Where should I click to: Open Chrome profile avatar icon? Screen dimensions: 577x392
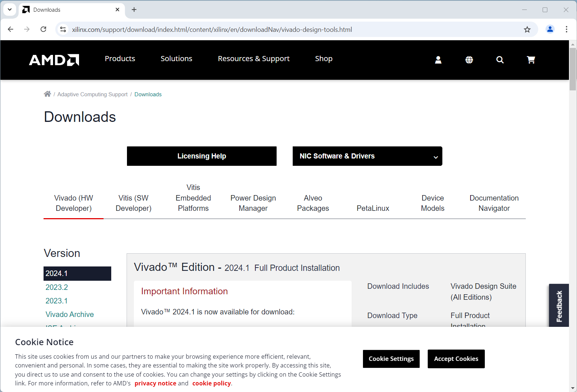point(550,29)
